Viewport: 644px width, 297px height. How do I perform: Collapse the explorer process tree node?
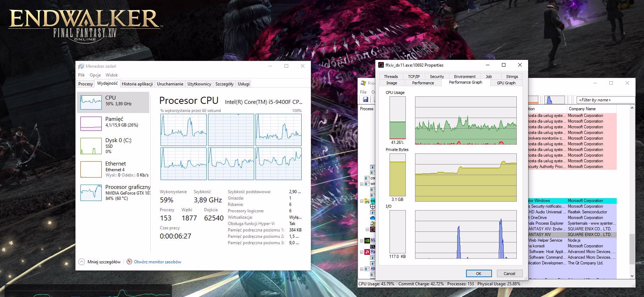click(x=362, y=201)
